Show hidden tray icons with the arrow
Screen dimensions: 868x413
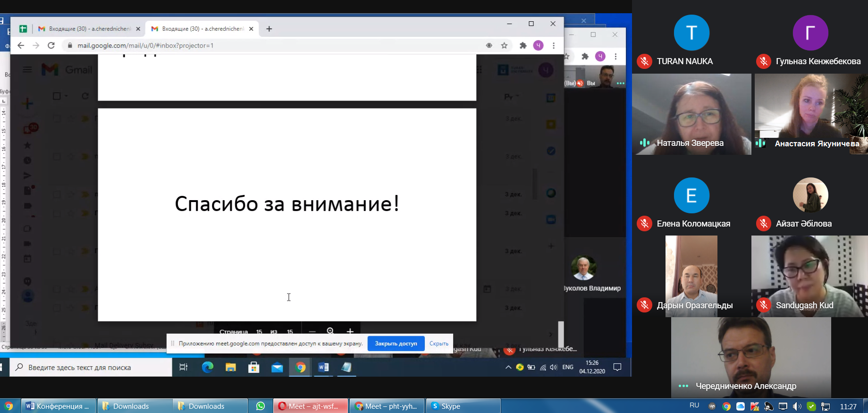[x=508, y=367]
